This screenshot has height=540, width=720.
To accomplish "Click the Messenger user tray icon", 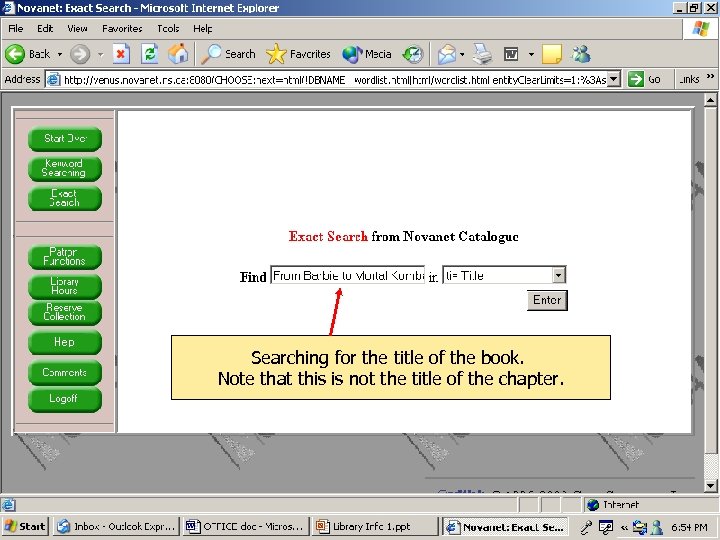I will [x=657, y=527].
